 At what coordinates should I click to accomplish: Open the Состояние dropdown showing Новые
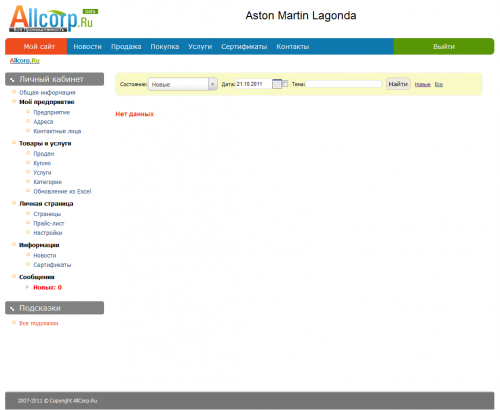coord(183,84)
